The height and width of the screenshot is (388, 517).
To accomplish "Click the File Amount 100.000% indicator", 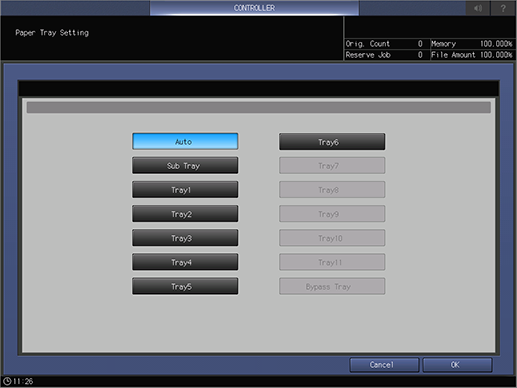I will click(471, 55).
